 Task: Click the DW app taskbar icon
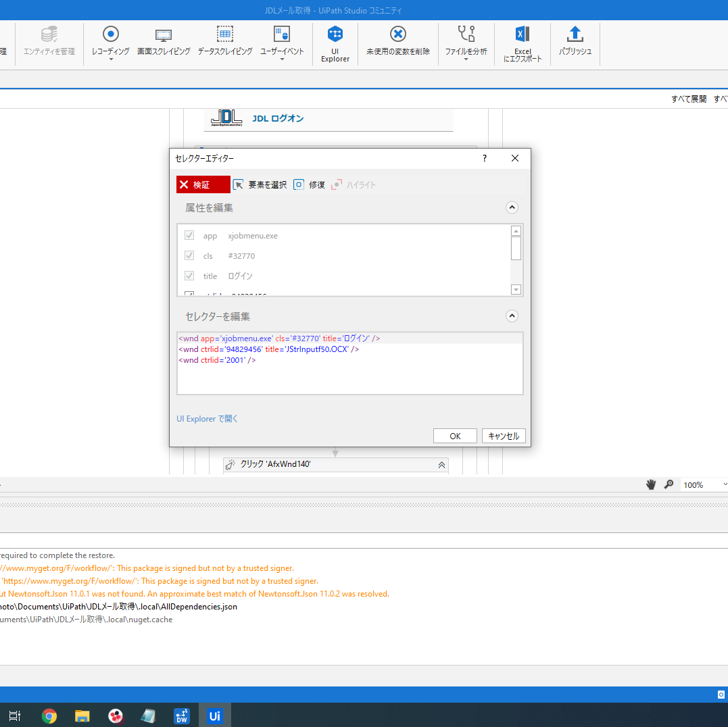click(182, 716)
